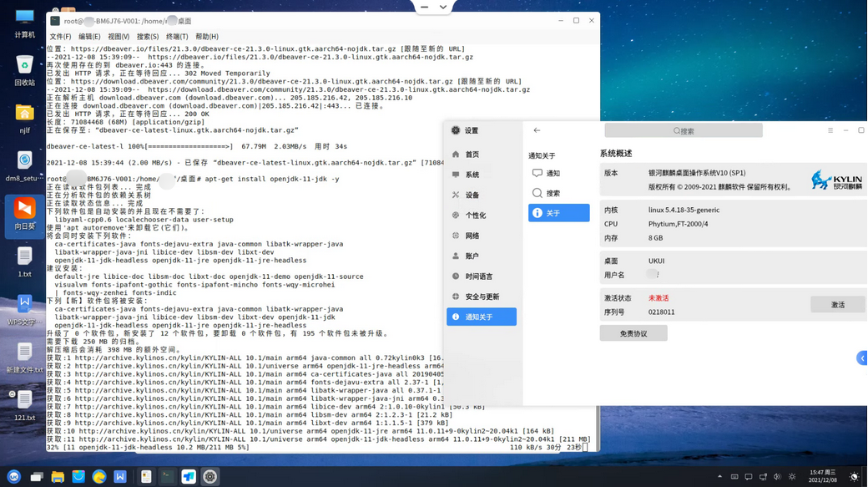Select 设备 in Settings sidebar

482,195
